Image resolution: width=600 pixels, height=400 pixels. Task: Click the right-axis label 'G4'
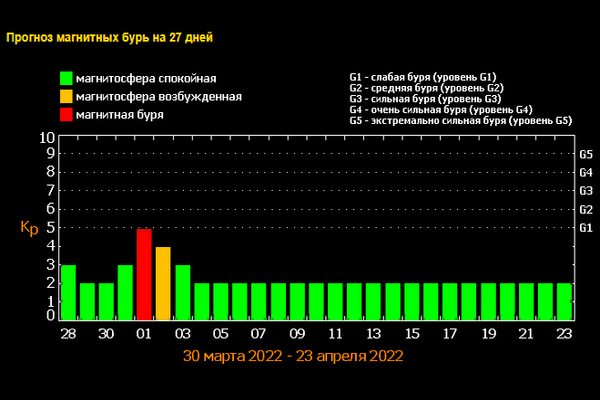pos(586,173)
